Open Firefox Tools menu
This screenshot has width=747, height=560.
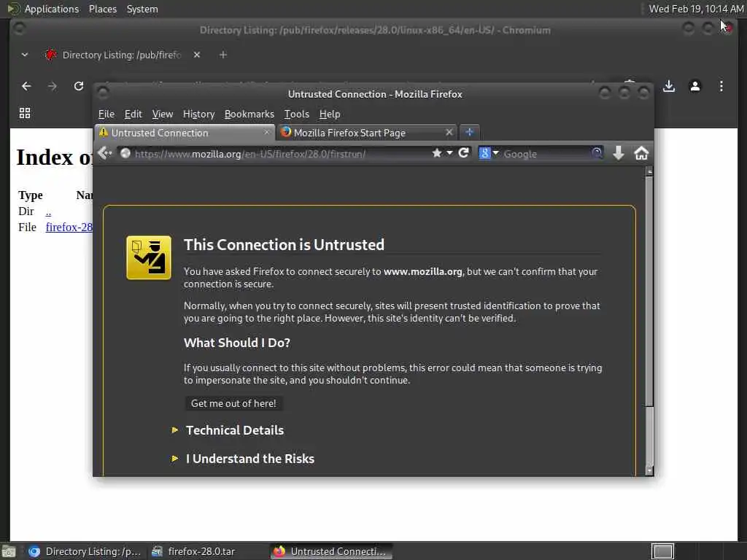(296, 114)
